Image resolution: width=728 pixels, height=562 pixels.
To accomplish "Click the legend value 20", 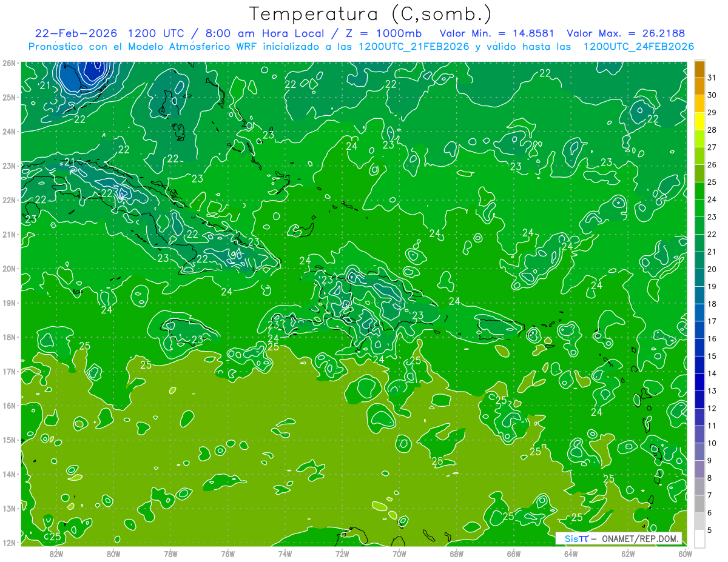I will [x=712, y=269].
